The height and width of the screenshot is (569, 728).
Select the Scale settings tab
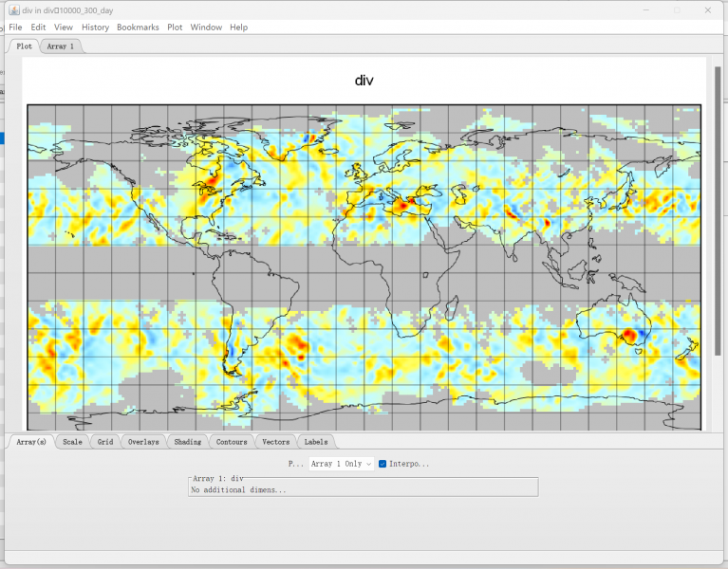(72, 442)
